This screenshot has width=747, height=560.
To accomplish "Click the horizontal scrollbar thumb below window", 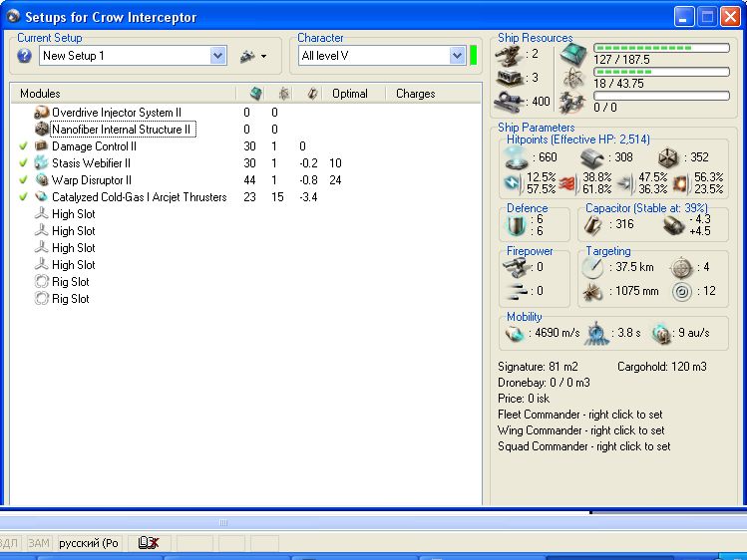I will 223,522.
